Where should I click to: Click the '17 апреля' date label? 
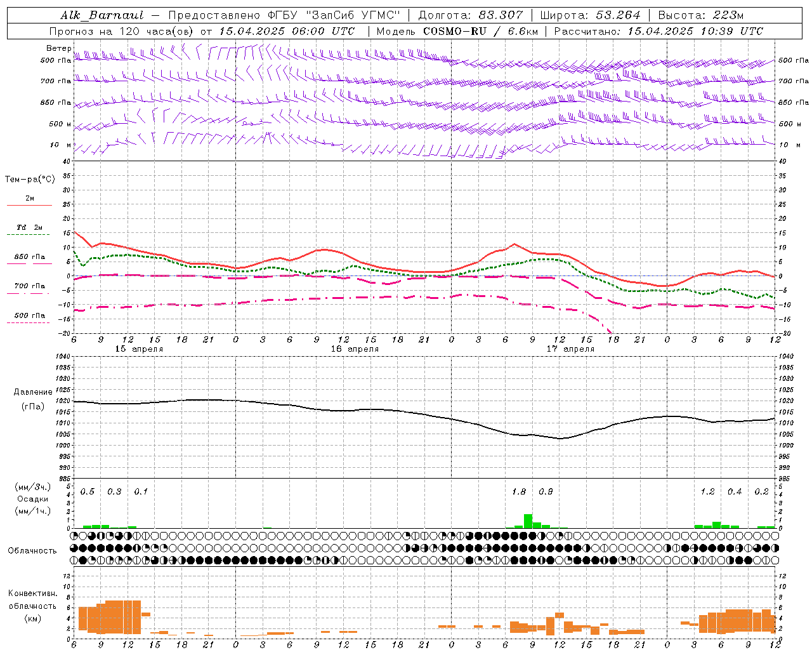coord(570,349)
